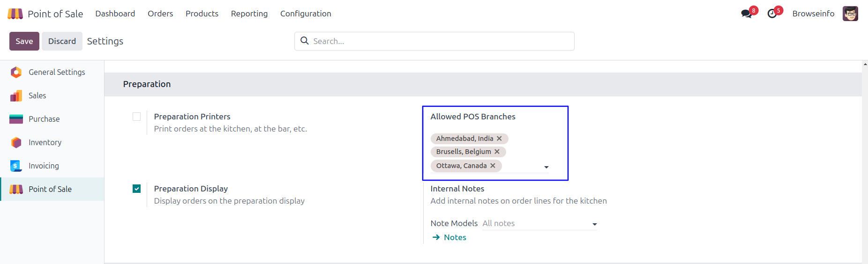Open the chat messages icon
The image size is (868, 264).
[x=747, y=14]
